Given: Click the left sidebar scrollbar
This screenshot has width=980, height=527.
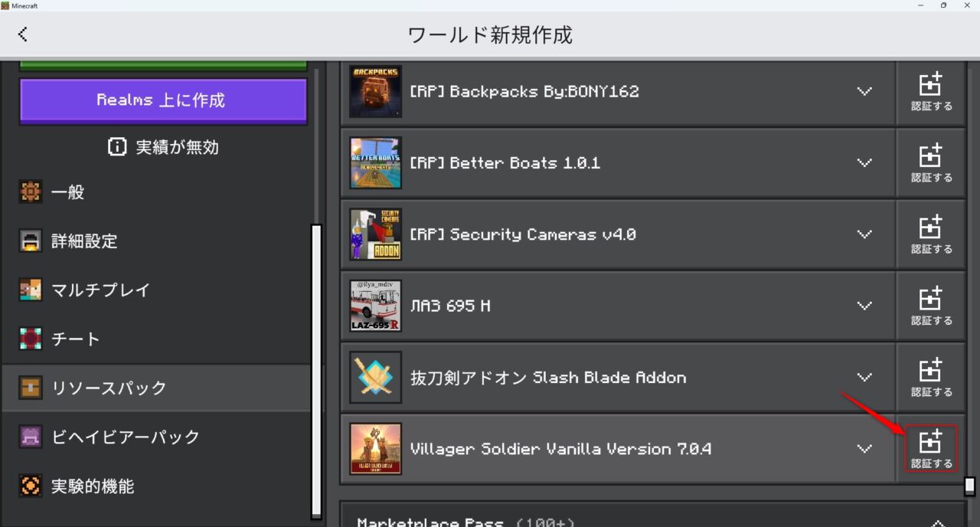Looking at the screenshot, I should point(316,372).
